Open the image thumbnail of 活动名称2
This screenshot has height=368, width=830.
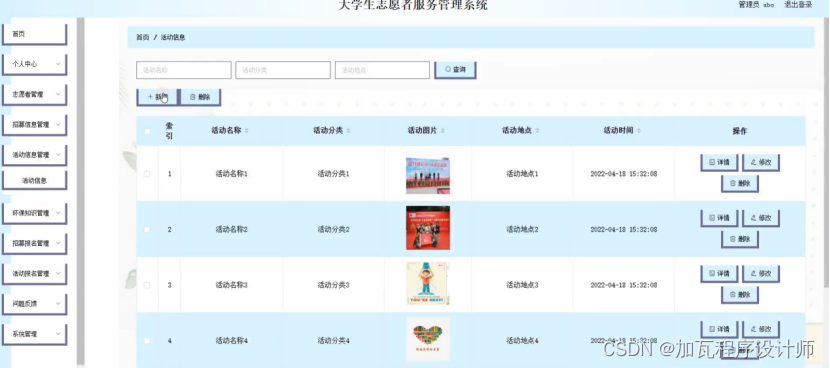(x=428, y=228)
